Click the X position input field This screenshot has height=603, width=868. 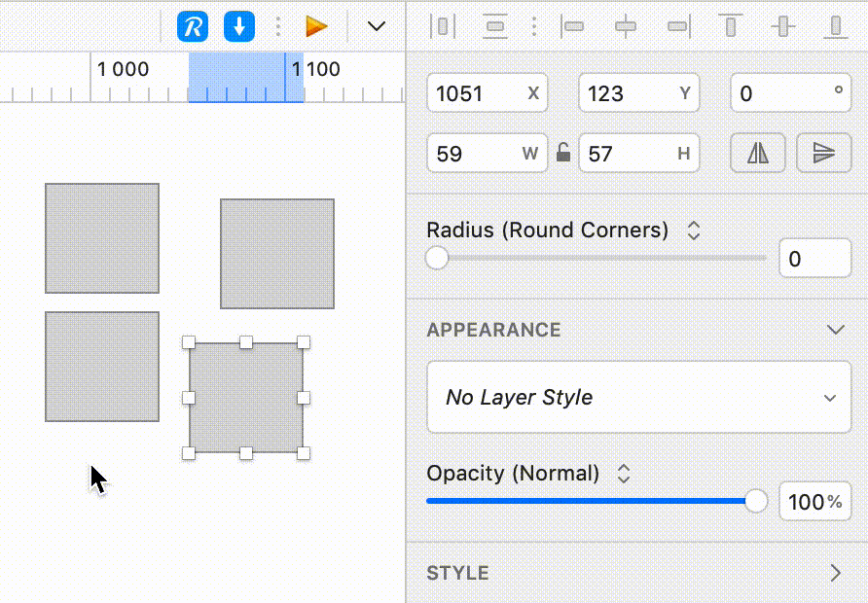pyautogui.click(x=488, y=93)
